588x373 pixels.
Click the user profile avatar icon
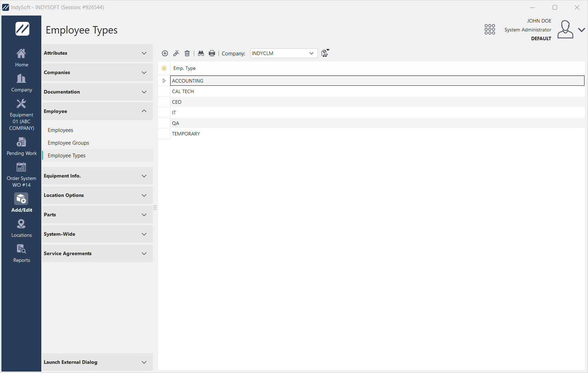[x=565, y=29]
